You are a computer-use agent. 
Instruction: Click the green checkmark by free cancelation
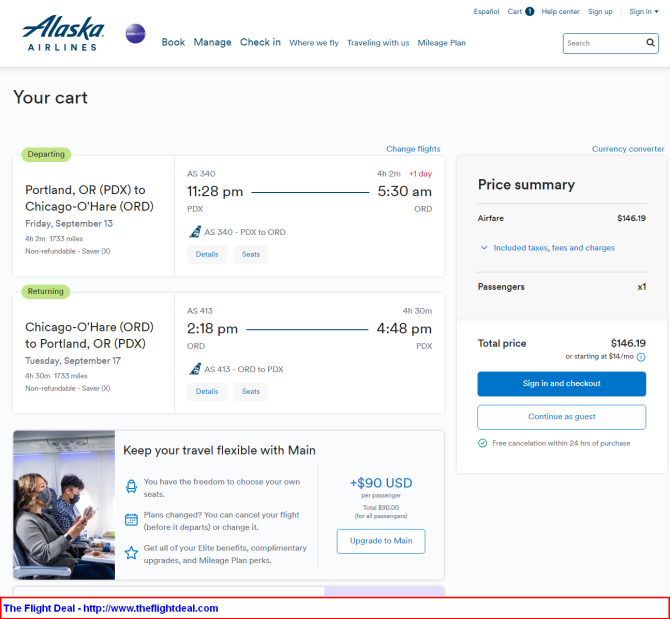coord(482,443)
